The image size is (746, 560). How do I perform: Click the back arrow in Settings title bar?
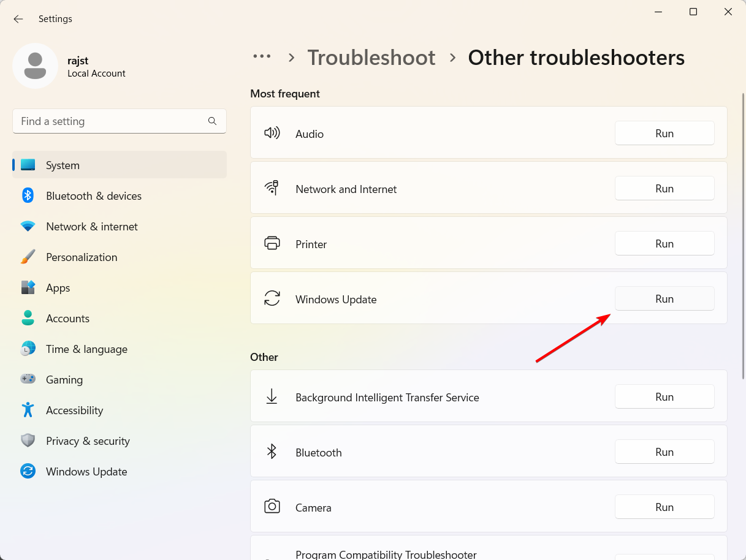[18, 19]
